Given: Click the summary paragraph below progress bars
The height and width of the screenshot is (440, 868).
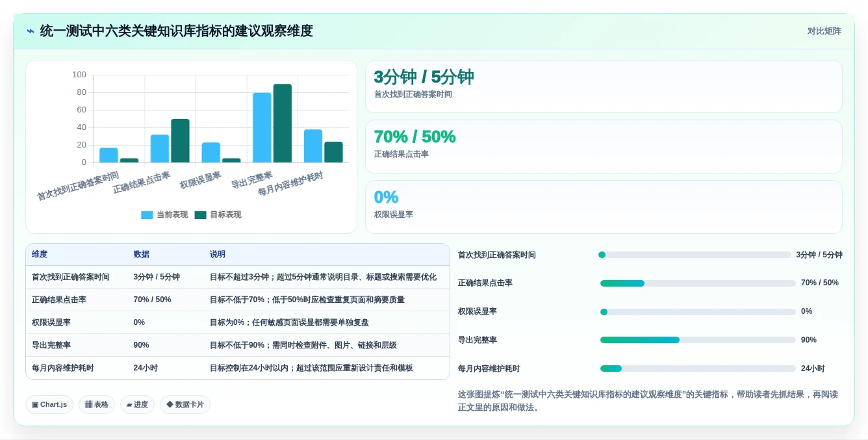Looking at the screenshot, I should pyautogui.click(x=648, y=401).
